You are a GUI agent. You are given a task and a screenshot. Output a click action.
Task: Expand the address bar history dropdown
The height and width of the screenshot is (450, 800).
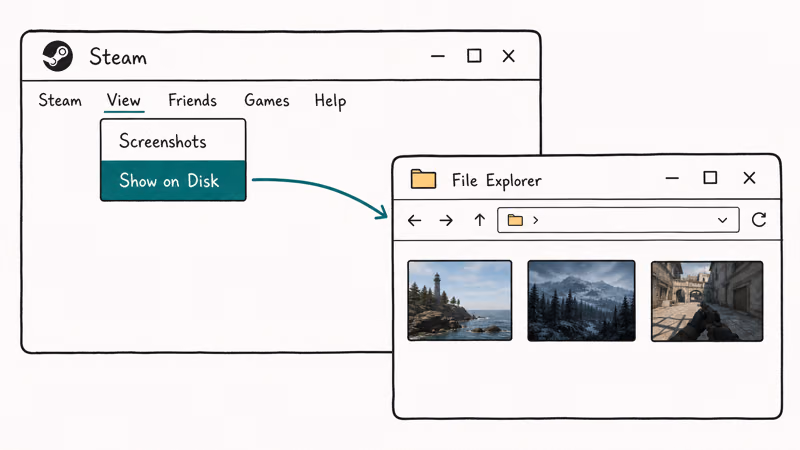pos(722,220)
